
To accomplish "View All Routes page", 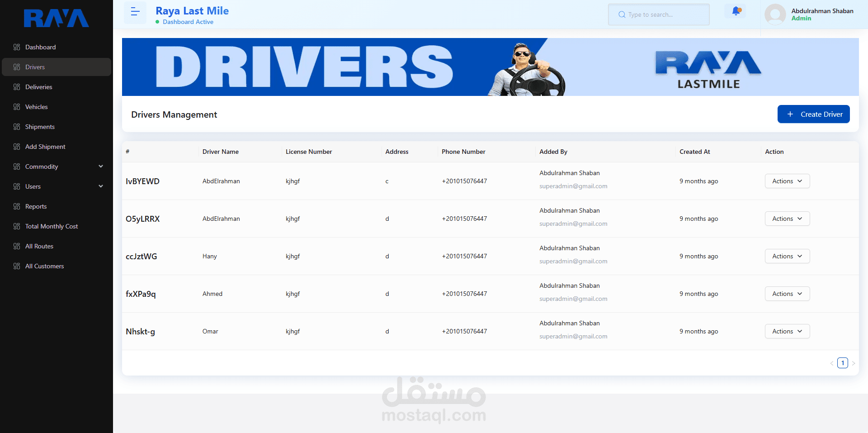I will (x=57, y=246).
